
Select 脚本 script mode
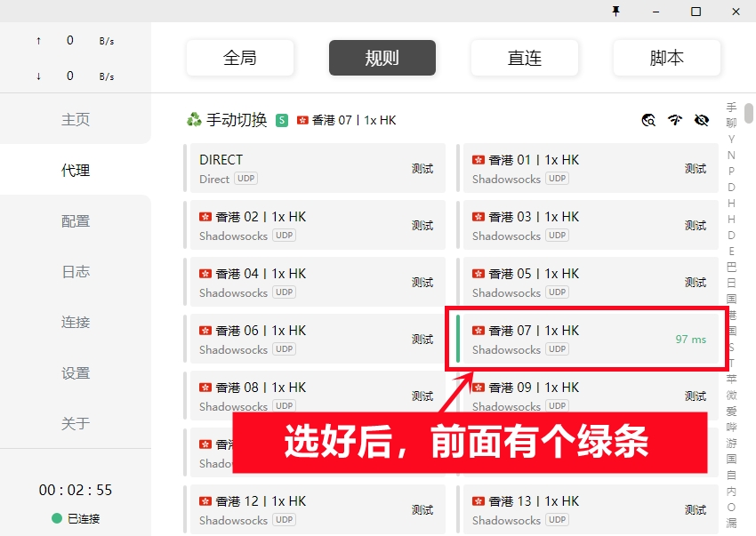(667, 58)
